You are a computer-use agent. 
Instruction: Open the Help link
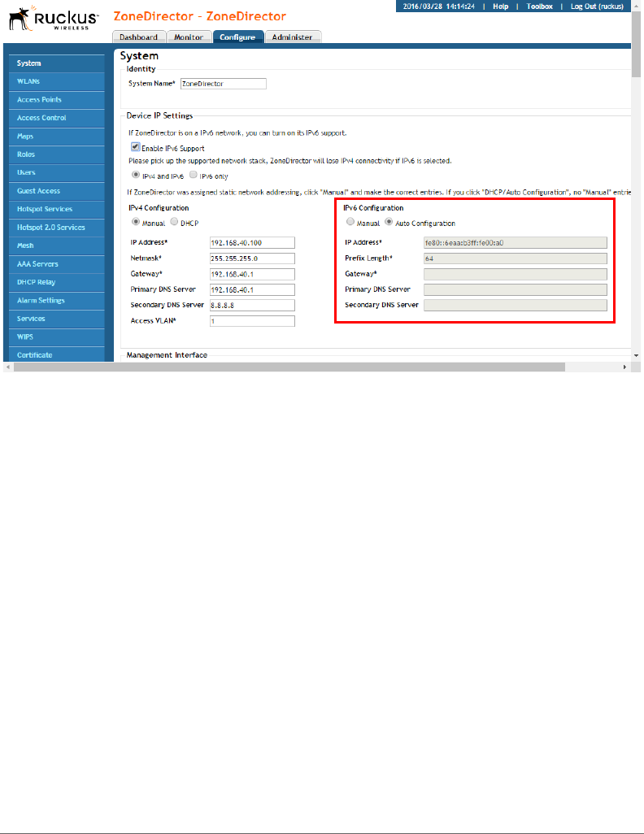500,7
